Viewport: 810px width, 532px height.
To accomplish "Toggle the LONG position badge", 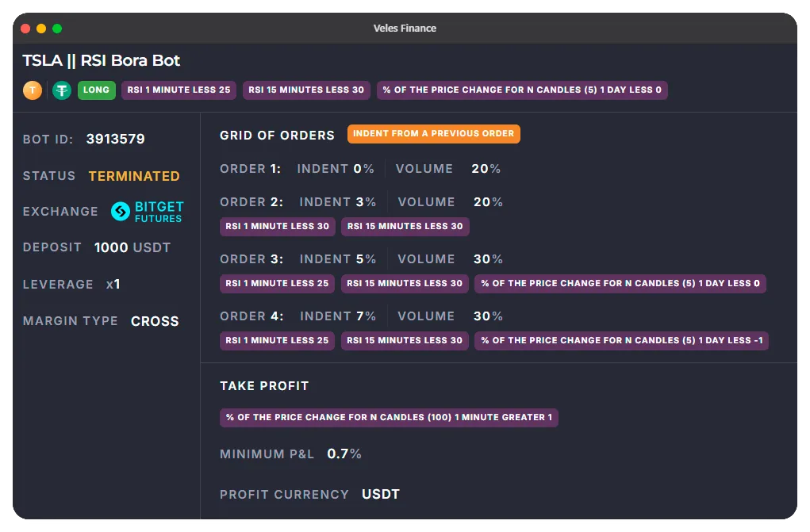I will coord(96,90).
